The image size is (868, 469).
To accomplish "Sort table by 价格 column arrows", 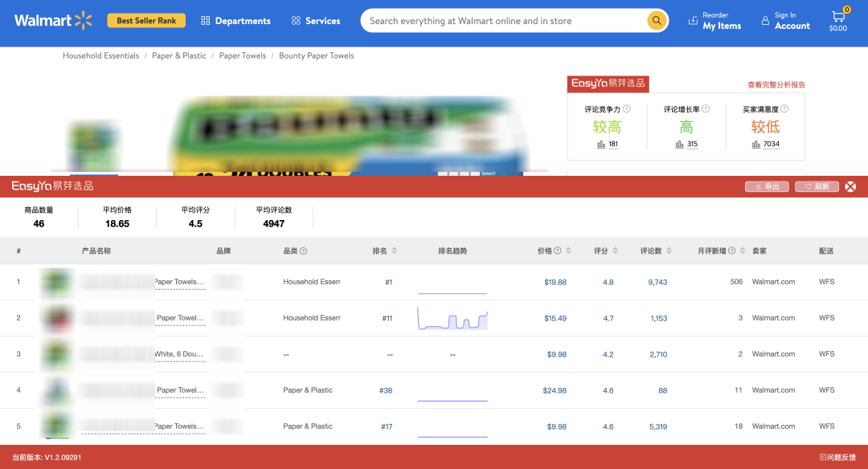I will pos(568,251).
